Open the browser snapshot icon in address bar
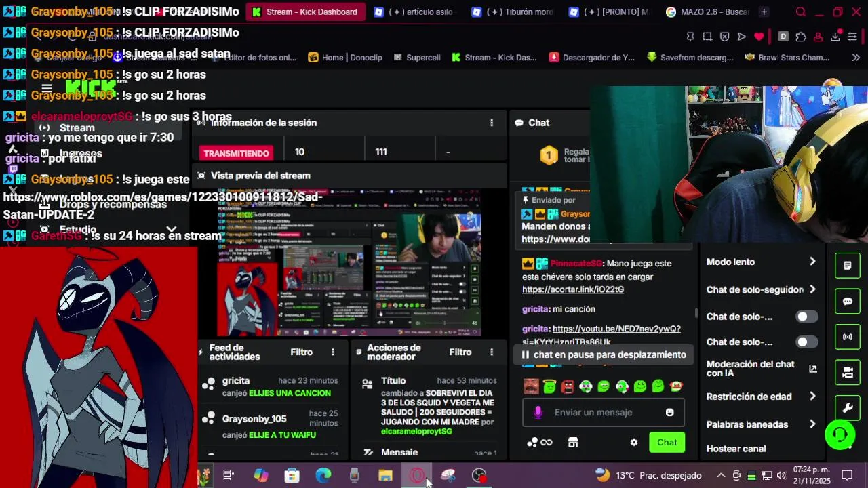Viewport: 868px width, 488px height. pyautogui.click(x=707, y=37)
